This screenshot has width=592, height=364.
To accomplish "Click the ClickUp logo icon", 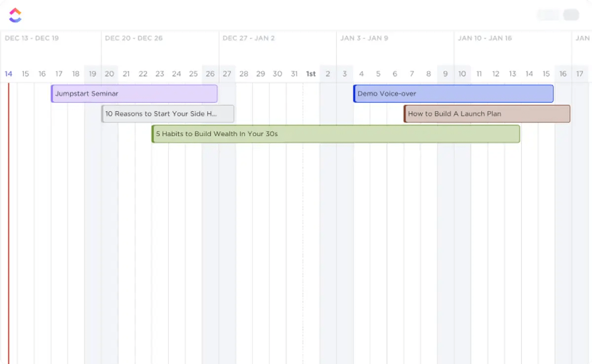I will click(16, 14).
